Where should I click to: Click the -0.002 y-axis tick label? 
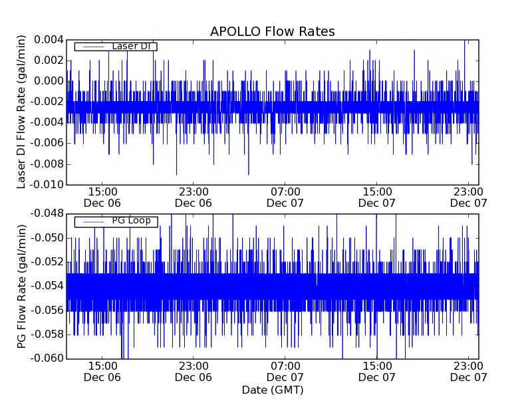click(x=47, y=102)
